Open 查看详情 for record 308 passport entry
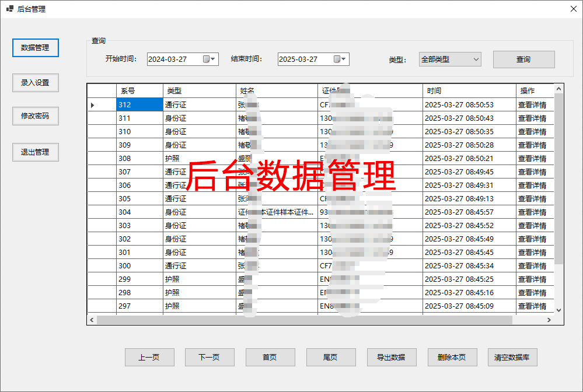Image resolution: width=583 pixels, height=392 pixels. [x=533, y=158]
